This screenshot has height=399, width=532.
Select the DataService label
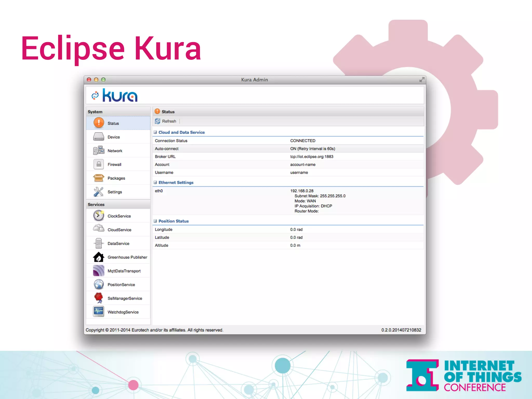(x=118, y=243)
